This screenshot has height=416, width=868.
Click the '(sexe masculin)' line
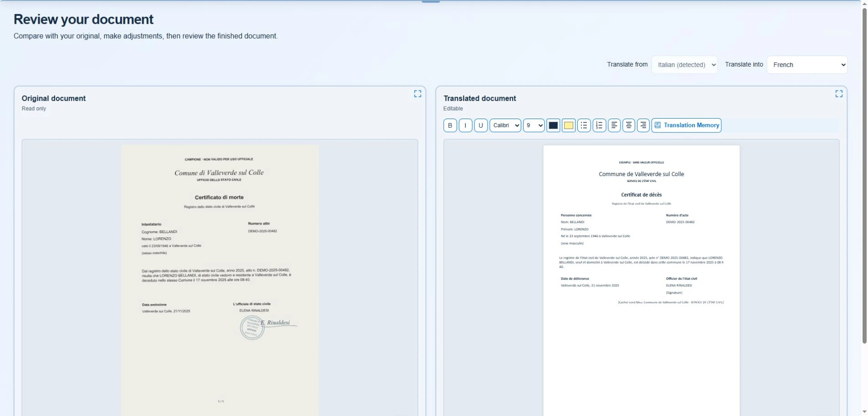point(572,244)
